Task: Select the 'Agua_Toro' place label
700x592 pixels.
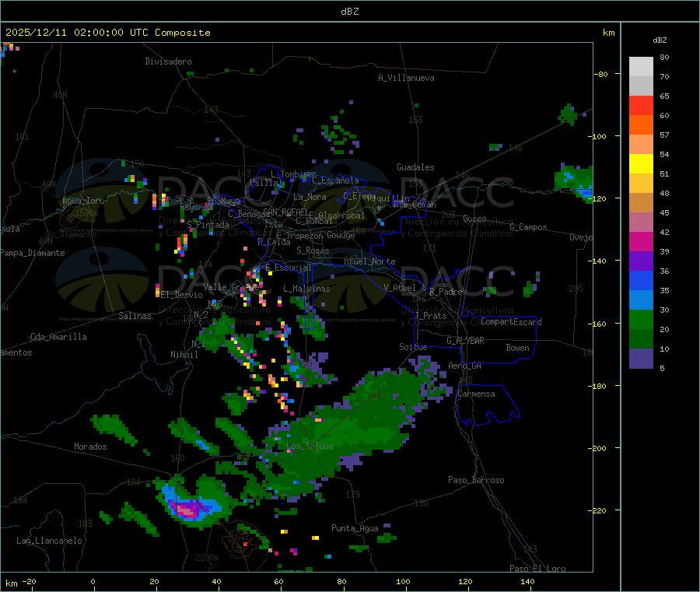Action: tap(83, 201)
